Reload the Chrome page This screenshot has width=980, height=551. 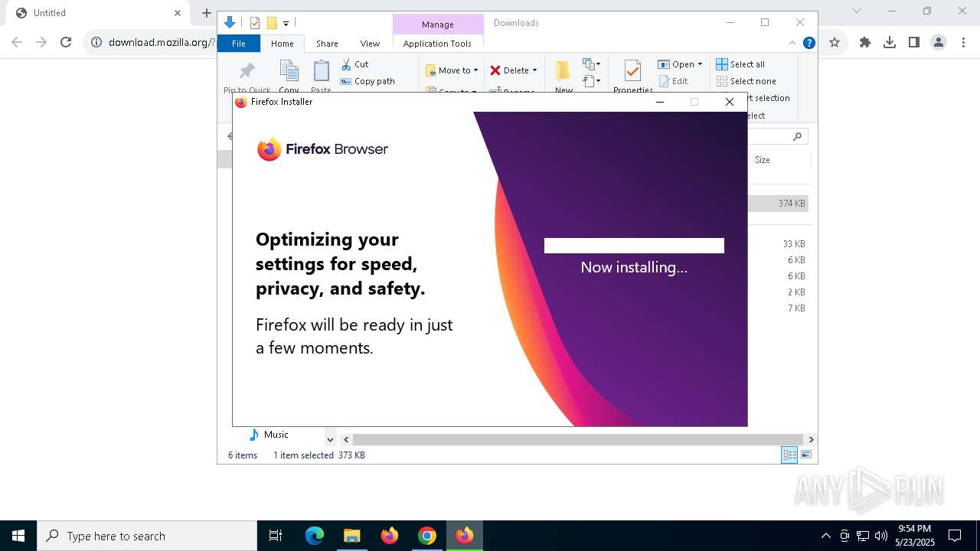tap(66, 43)
